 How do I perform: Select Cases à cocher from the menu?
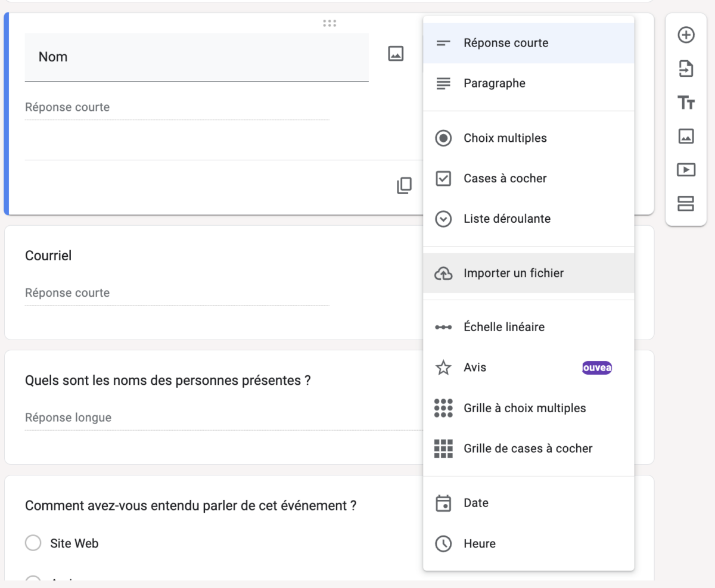pos(503,178)
